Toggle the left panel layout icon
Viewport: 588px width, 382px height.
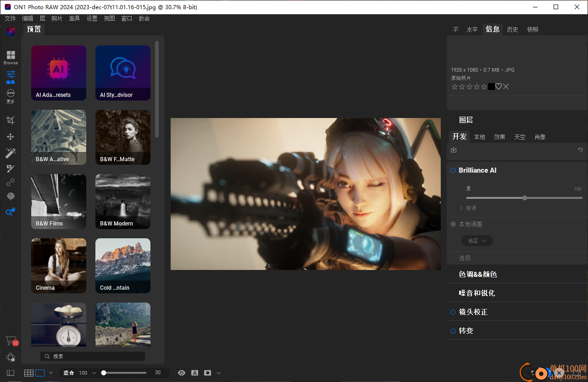(x=11, y=373)
